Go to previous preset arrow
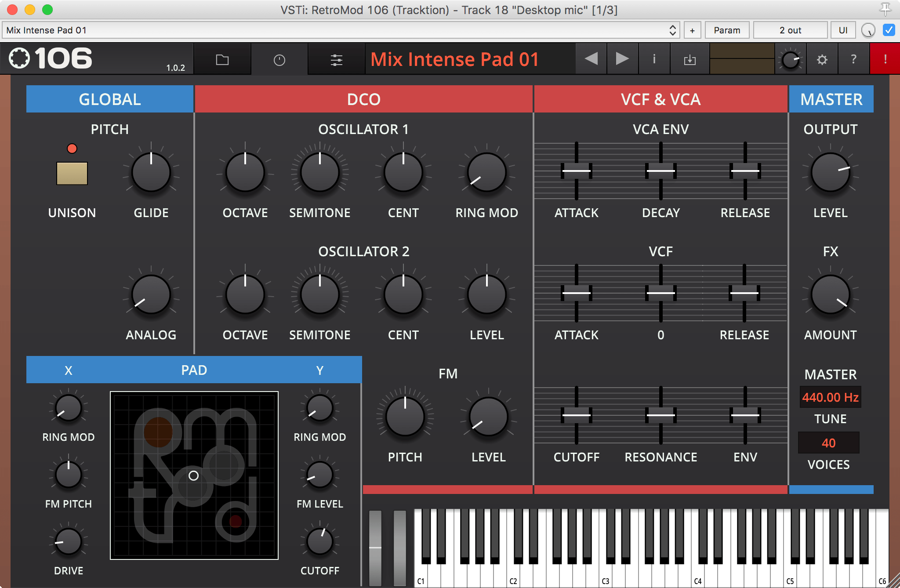900x588 pixels. tap(591, 59)
